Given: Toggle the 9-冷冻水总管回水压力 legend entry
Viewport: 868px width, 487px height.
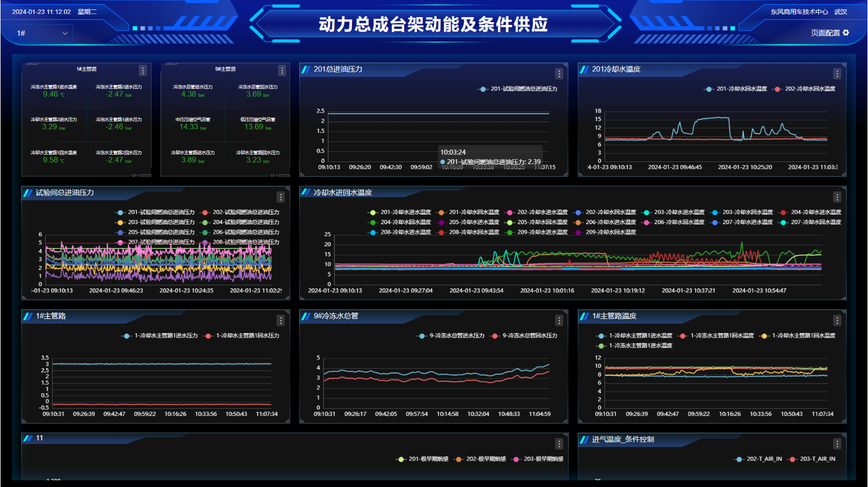Looking at the screenshot, I should coord(524,336).
